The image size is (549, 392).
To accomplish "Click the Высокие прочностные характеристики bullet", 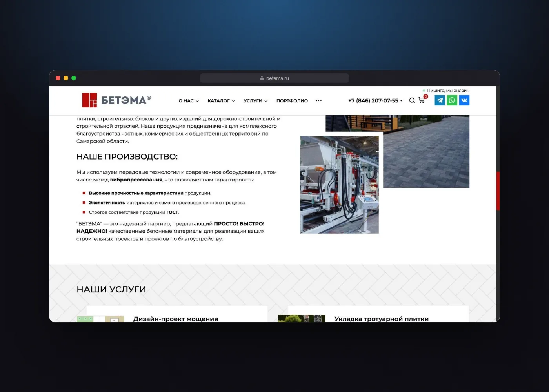I will click(150, 193).
